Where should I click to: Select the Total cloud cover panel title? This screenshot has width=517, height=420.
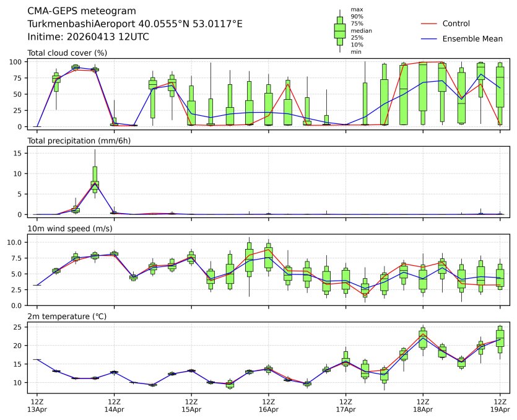[67, 53]
